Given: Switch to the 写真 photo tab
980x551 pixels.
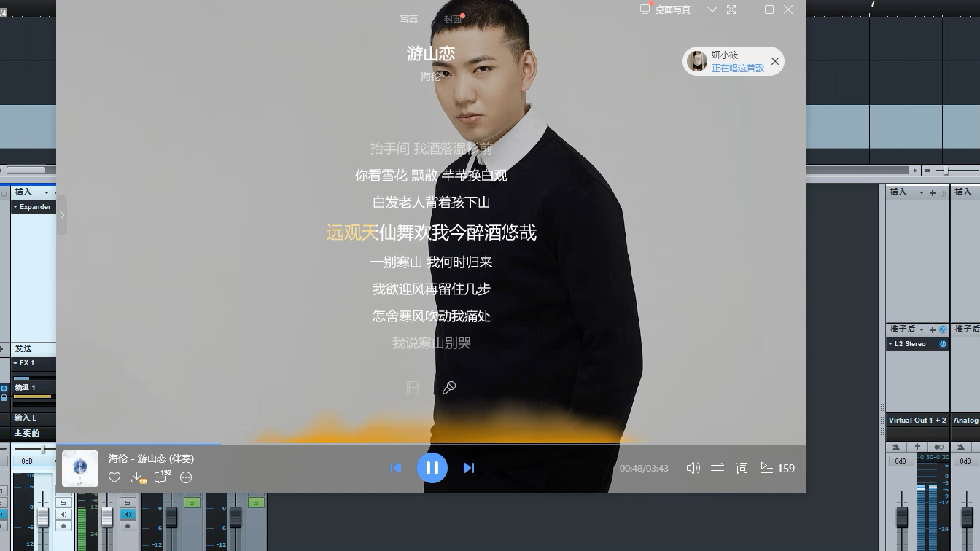Looking at the screenshot, I should (409, 19).
